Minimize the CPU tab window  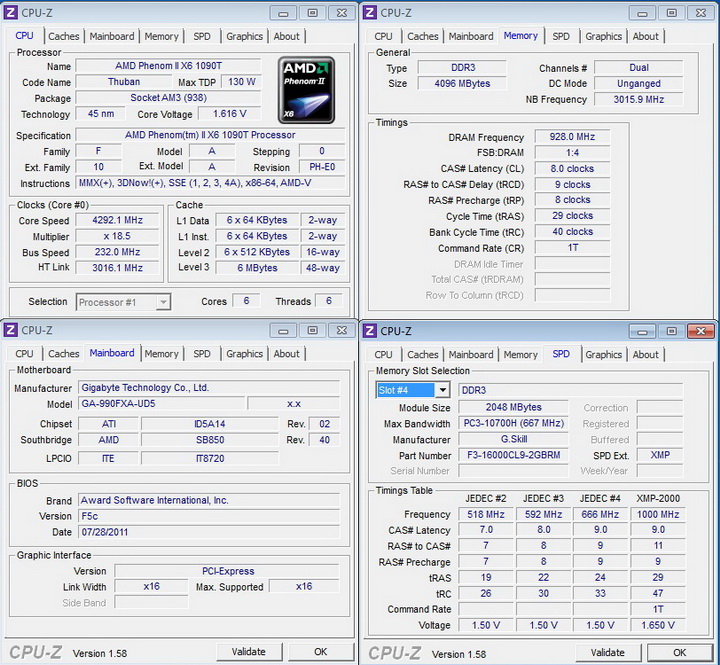click(x=283, y=13)
